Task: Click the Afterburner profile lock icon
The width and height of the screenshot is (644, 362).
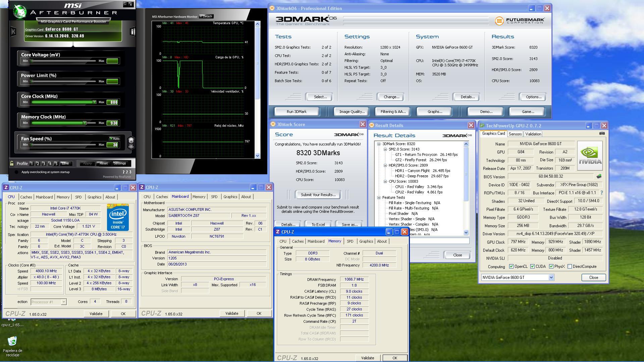Action: click(12, 164)
